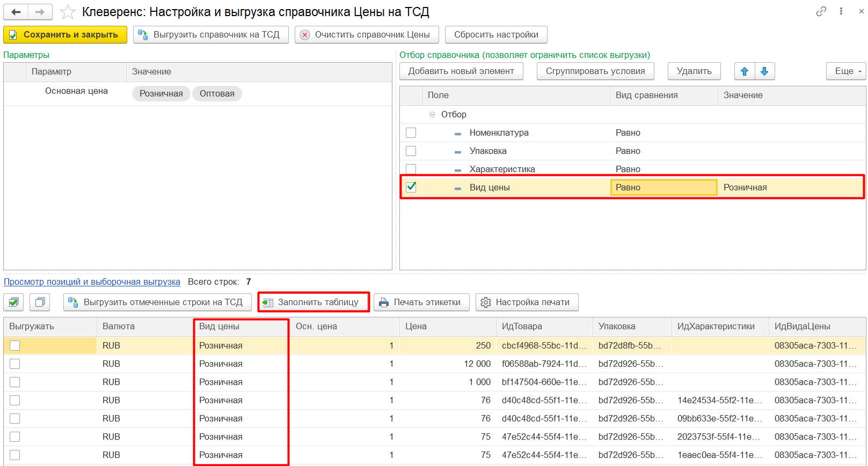
Task: Move filter element down with arrow
Action: [x=765, y=71]
